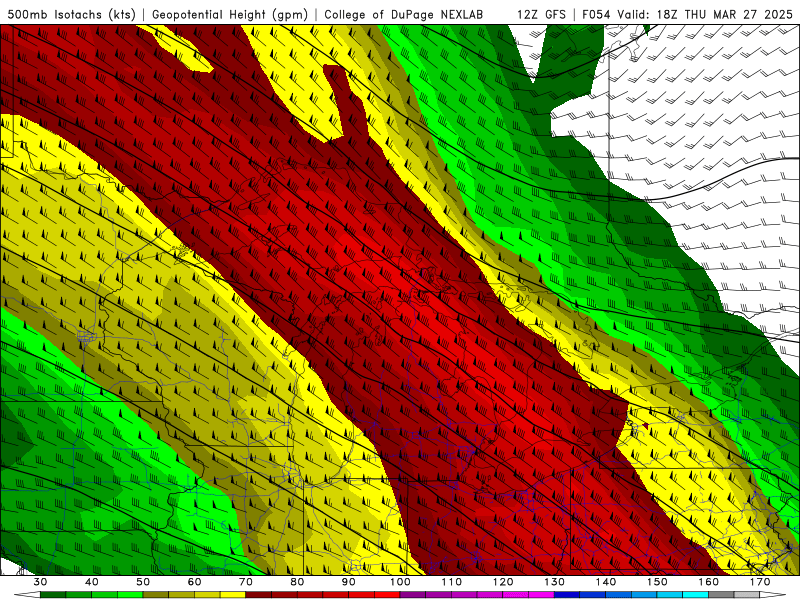Screen dimensions: 800x600
Task: Click 'Valid: 18Z THU MAR 27 2025' text
Action: tap(705, 15)
